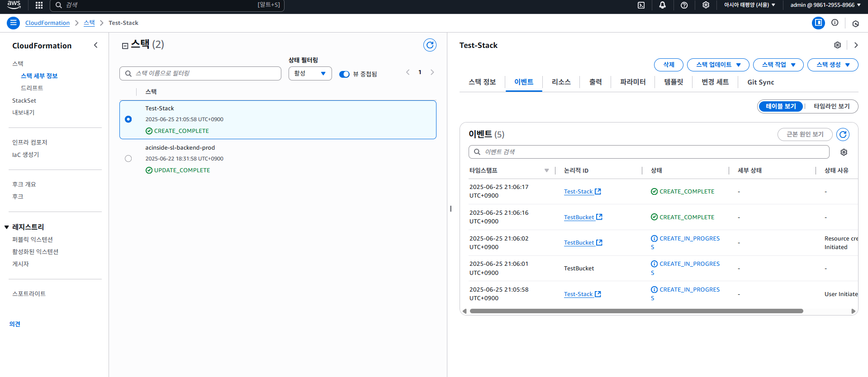Select the events tab
Viewport: 868px width, 377px height.
click(524, 82)
